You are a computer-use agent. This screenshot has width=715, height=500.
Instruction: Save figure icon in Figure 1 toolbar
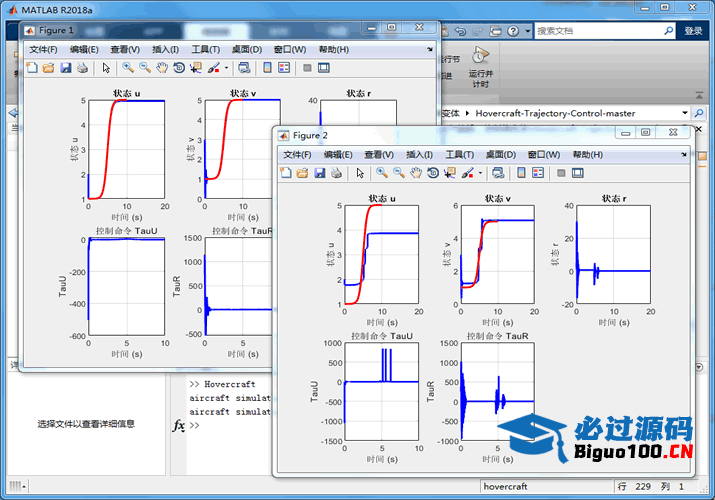pyautogui.click(x=66, y=68)
